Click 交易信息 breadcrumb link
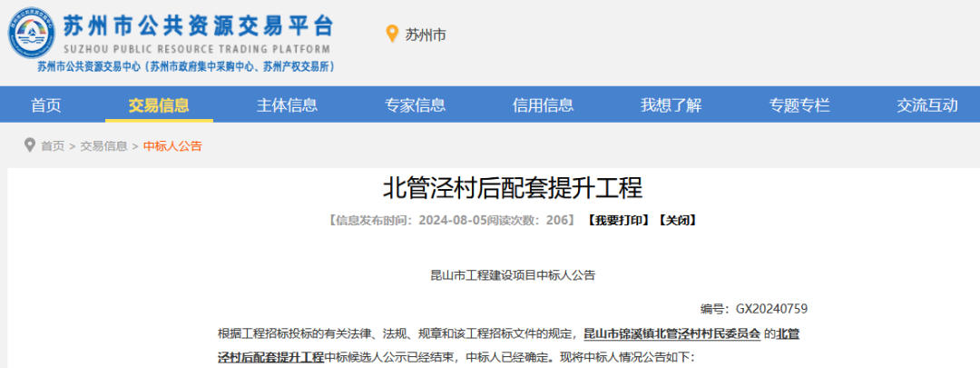 click(103, 146)
